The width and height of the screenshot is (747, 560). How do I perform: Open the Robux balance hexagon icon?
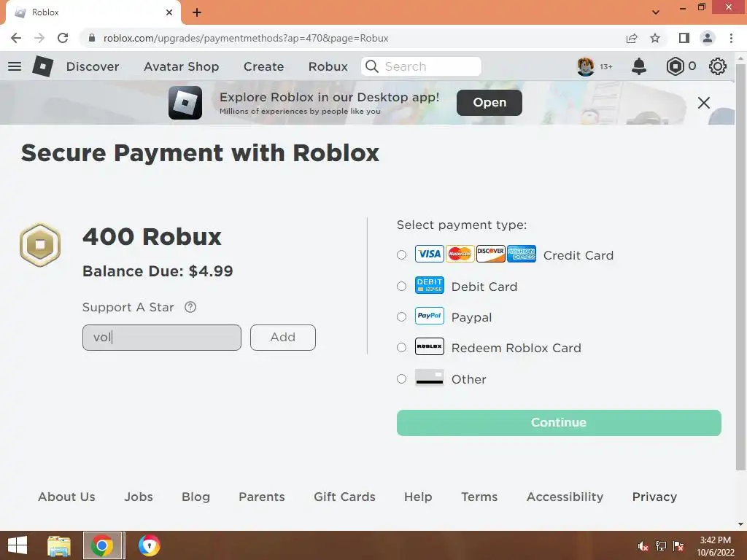(x=675, y=66)
